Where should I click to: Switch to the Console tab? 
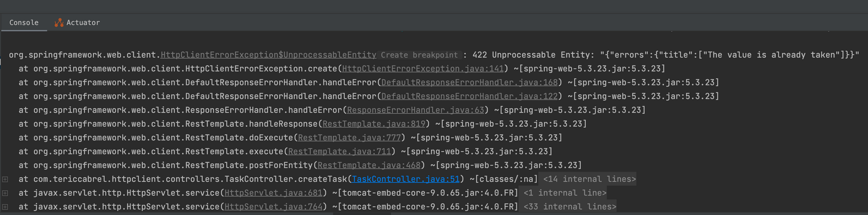[x=24, y=23]
